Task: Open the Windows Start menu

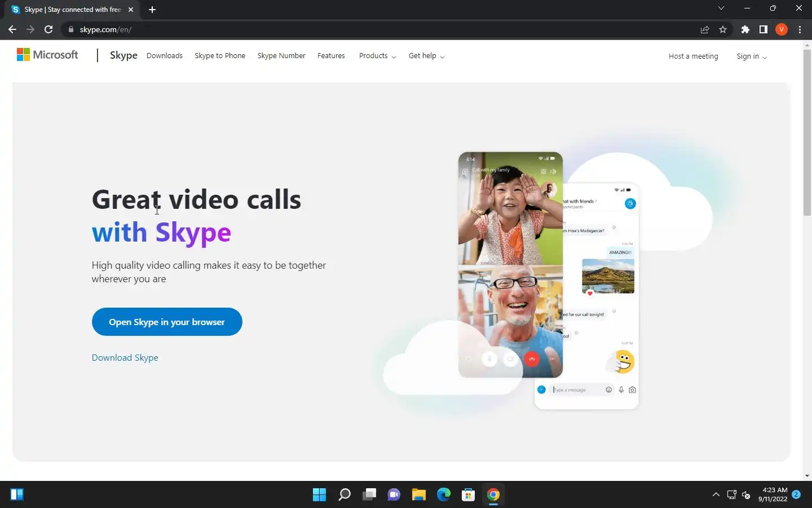Action: click(319, 494)
